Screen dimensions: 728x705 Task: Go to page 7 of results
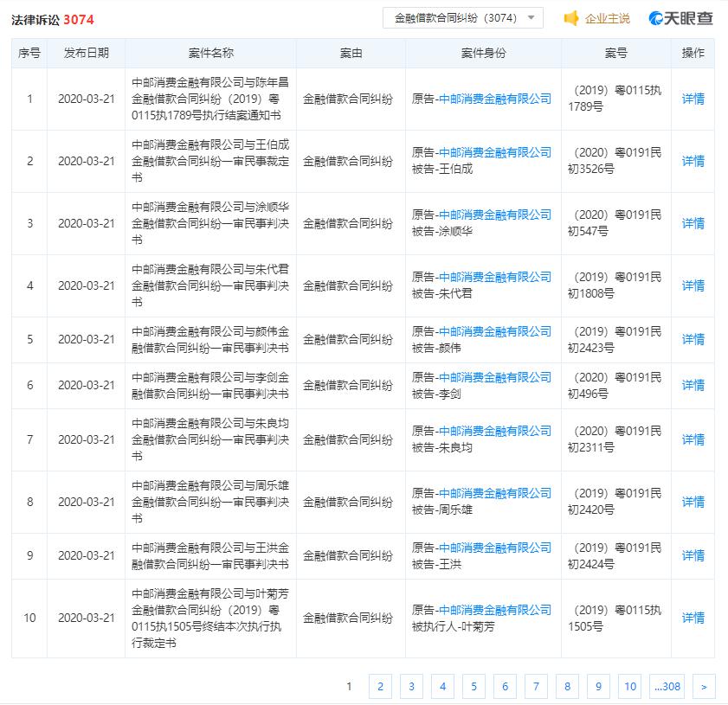click(x=536, y=686)
